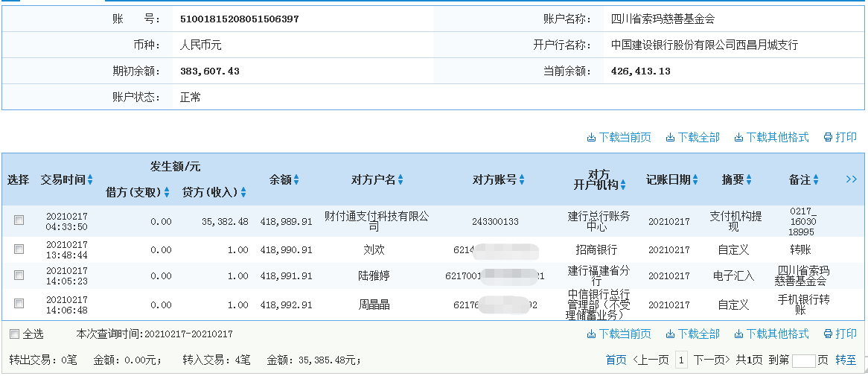Click top 打印 link
Viewport: 868px width, 376px height.
tap(840, 137)
